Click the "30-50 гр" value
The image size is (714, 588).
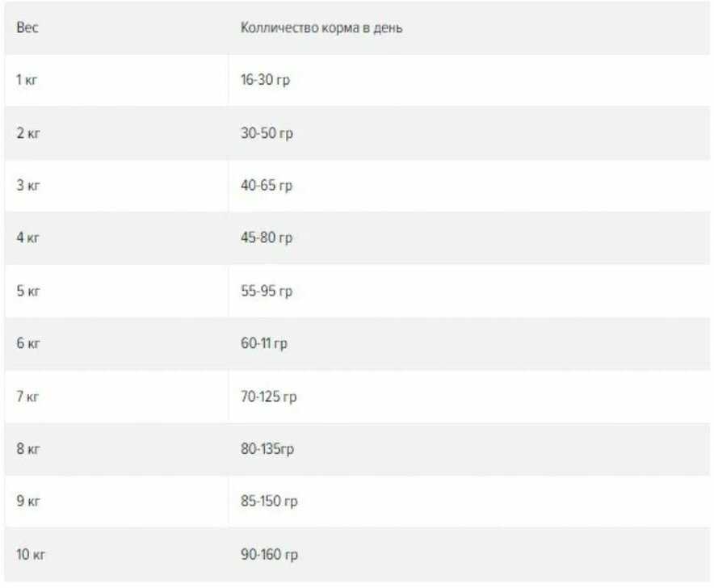pos(267,133)
